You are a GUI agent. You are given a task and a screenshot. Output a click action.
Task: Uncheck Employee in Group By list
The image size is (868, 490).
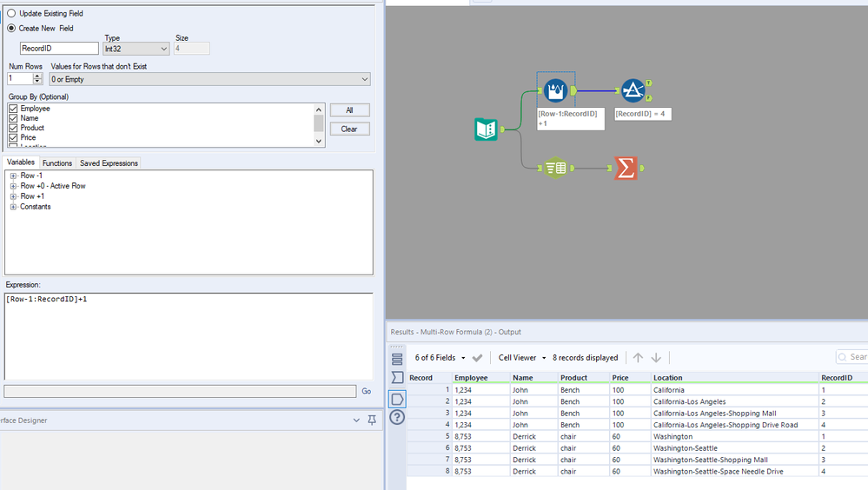pyautogui.click(x=13, y=109)
